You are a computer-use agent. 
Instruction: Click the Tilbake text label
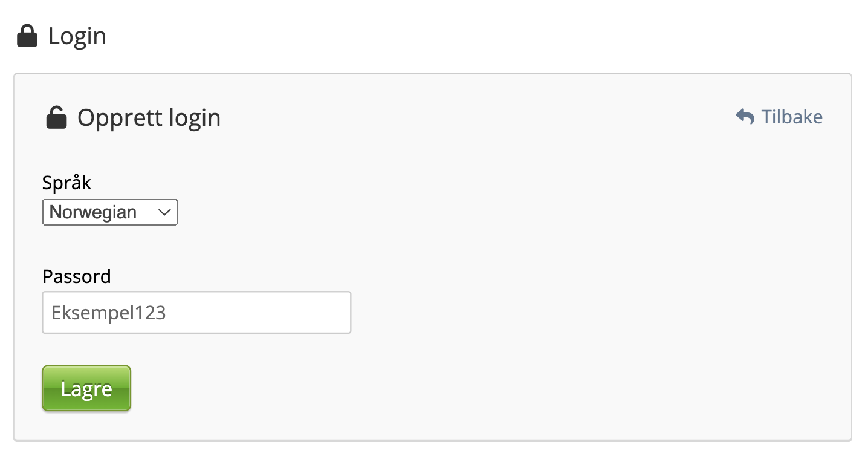click(x=792, y=116)
